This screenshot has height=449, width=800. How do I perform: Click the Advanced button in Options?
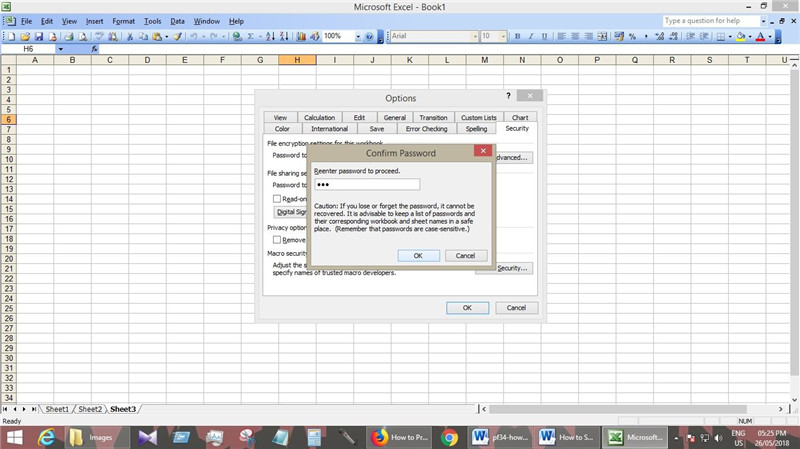click(512, 157)
